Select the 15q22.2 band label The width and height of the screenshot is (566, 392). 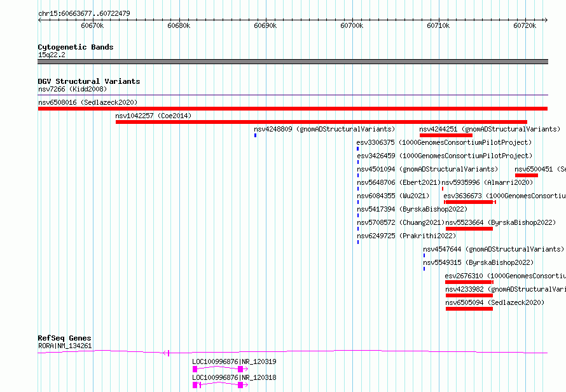[x=52, y=55]
